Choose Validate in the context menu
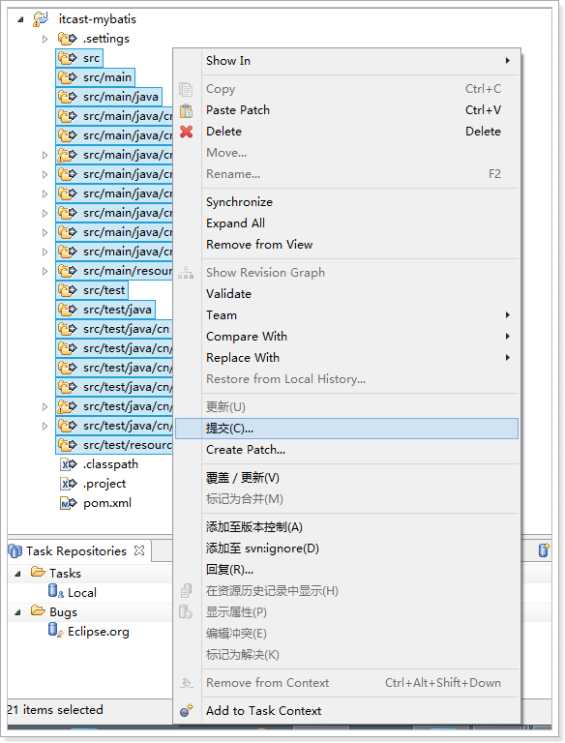Screen dimensions: 565x743 point(347,294)
